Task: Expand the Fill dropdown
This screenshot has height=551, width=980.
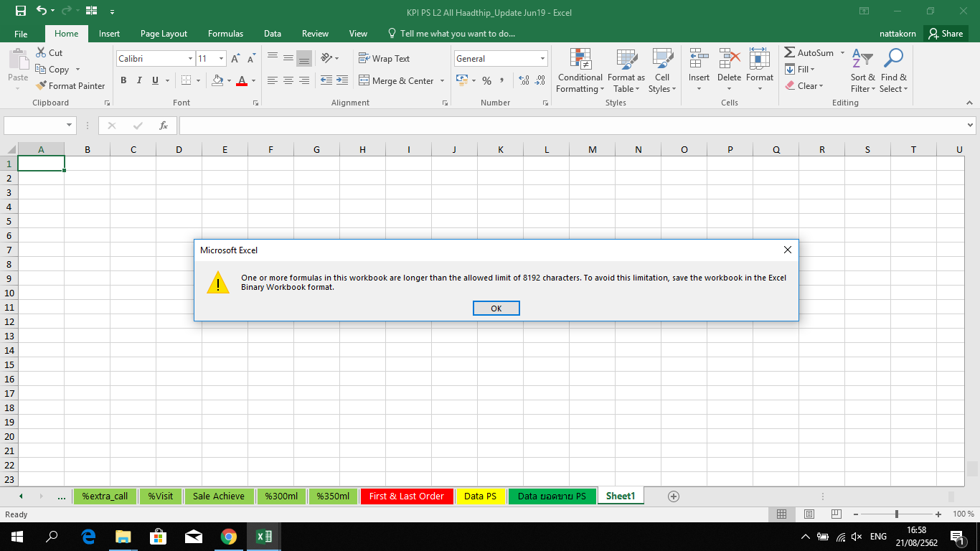Action: [x=813, y=70]
